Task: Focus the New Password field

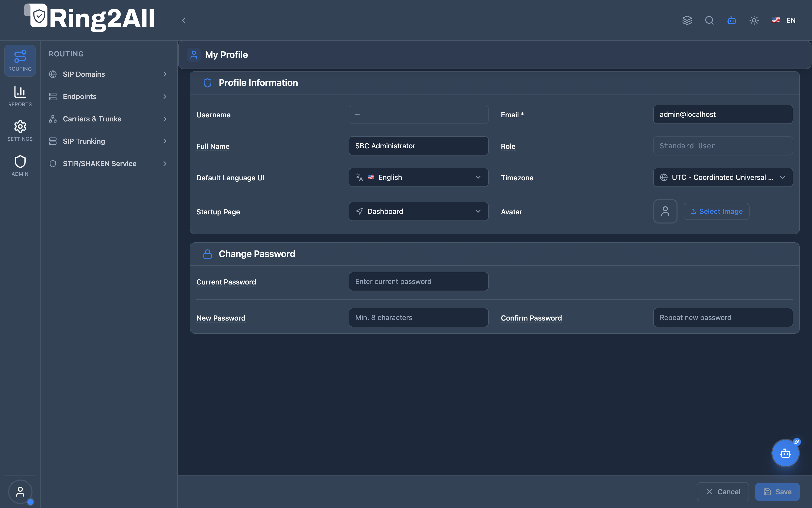Action: pyautogui.click(x=418, y=317)
